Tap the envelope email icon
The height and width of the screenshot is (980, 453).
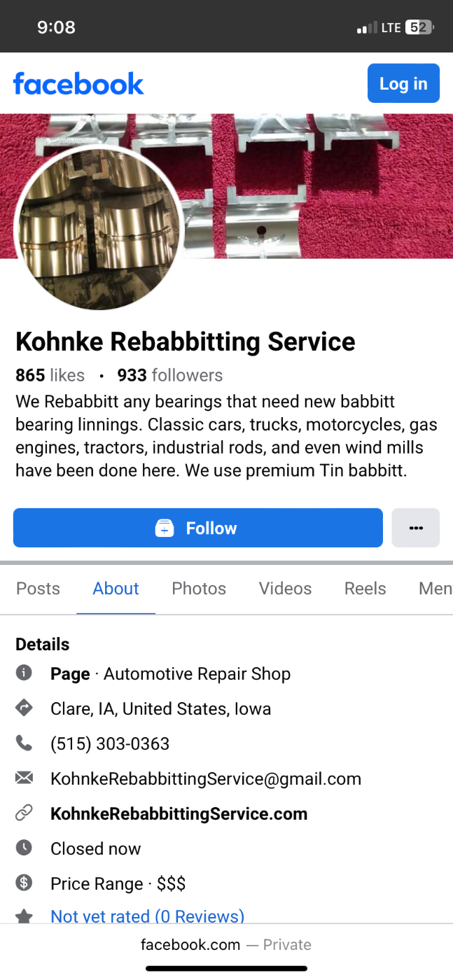[x=24, y=778]
